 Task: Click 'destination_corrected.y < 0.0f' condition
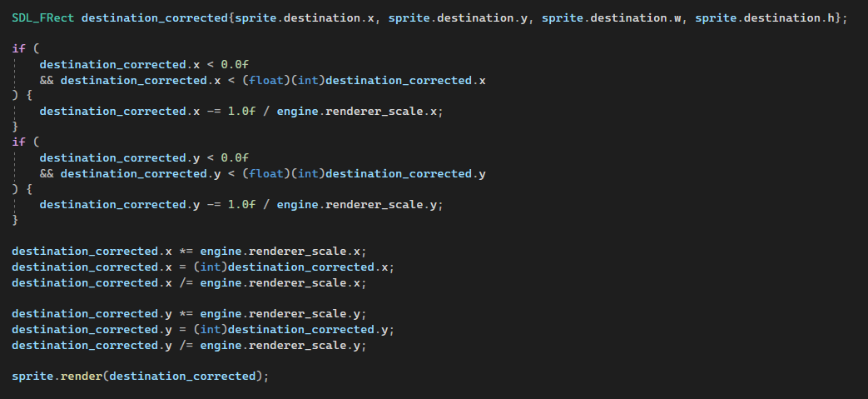(x=144, y=158)
